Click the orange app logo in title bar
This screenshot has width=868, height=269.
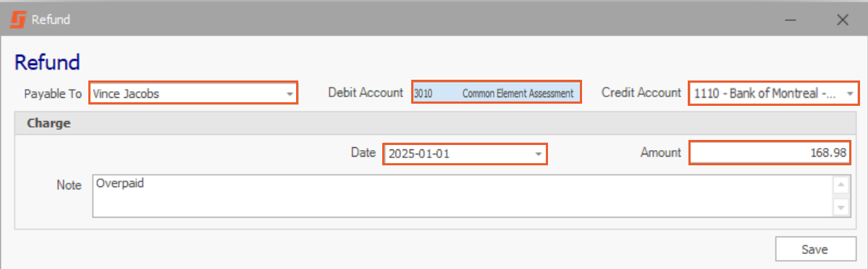[17, 20]
